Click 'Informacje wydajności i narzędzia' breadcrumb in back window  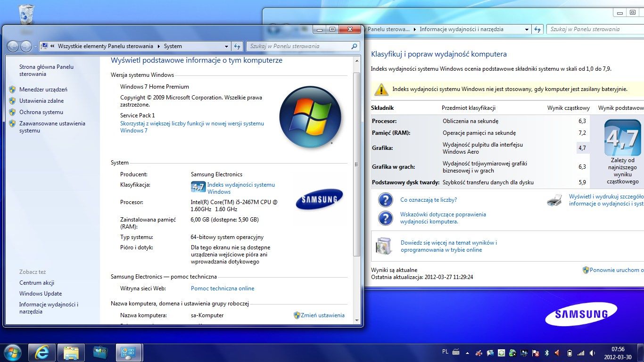coord(462,29)
